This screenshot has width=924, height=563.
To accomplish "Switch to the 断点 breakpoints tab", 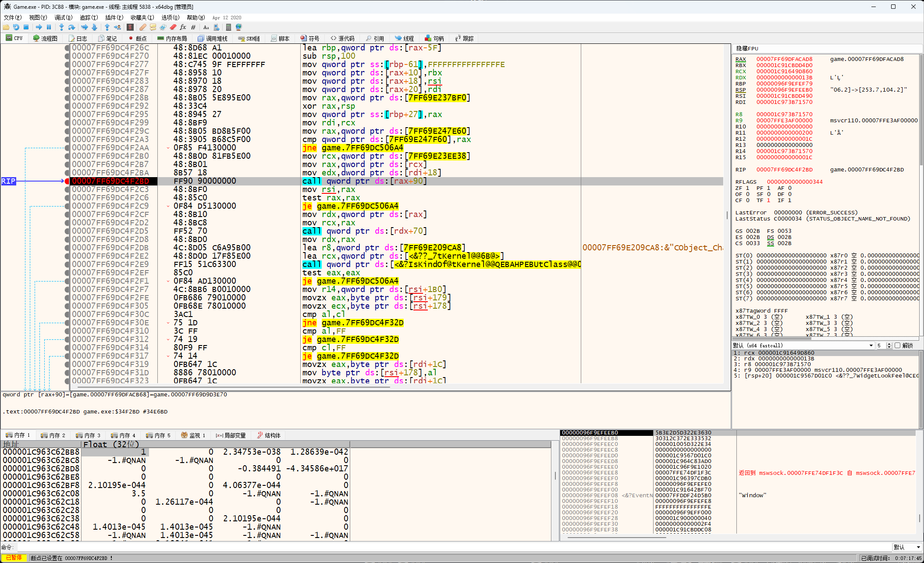I will (x=138, y=39).
